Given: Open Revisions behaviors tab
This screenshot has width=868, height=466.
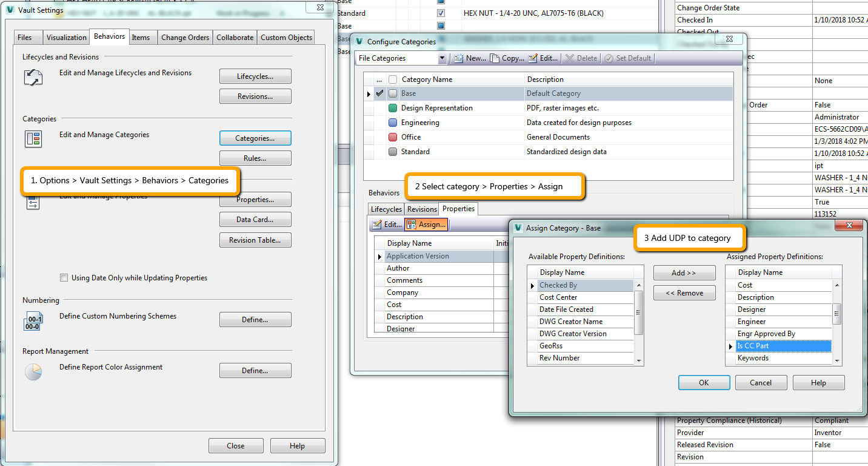Looking at the screenshot, I should 422,209.
